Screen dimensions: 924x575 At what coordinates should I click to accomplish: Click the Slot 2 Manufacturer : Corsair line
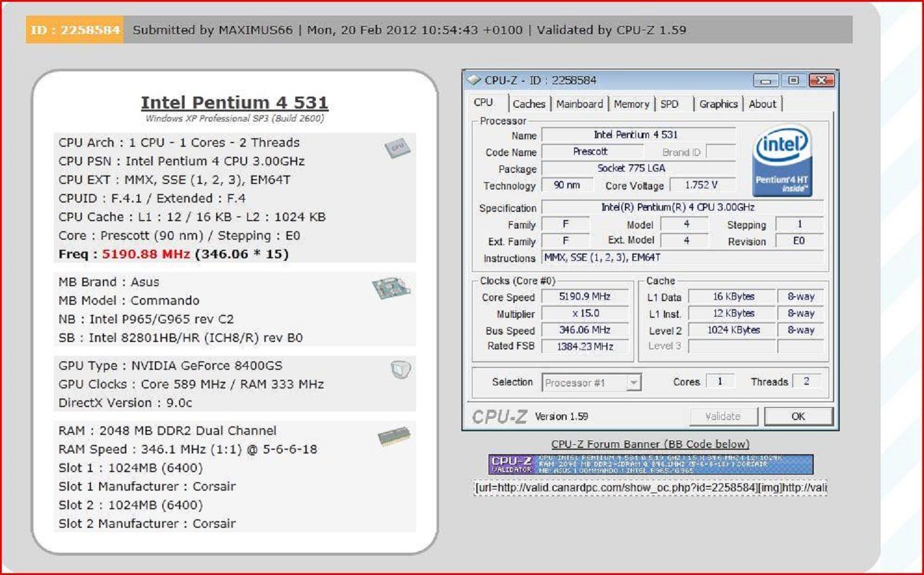[x=147, y=524]
